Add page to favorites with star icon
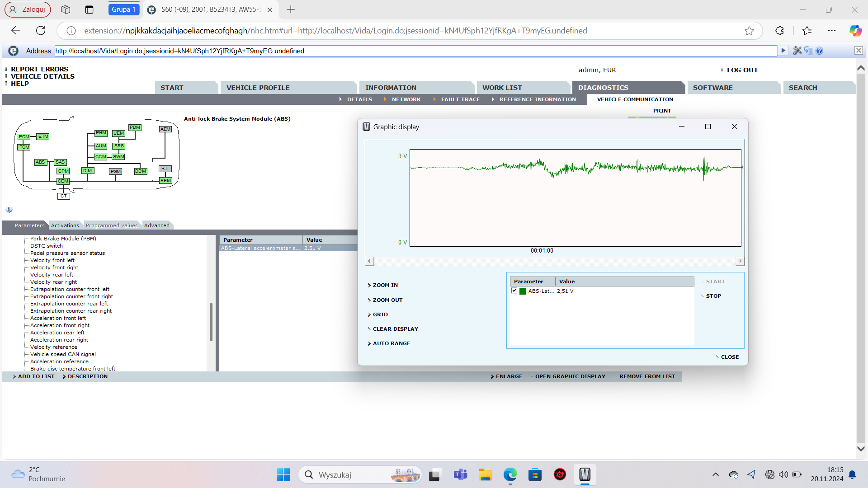 [749, 31]
